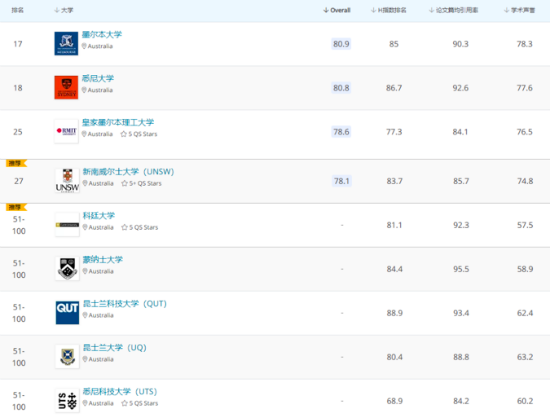This screenshot has width=550, height=418.
Task: Open the 皇家墨尔本理工大学 link
Action: click(118, 122)
